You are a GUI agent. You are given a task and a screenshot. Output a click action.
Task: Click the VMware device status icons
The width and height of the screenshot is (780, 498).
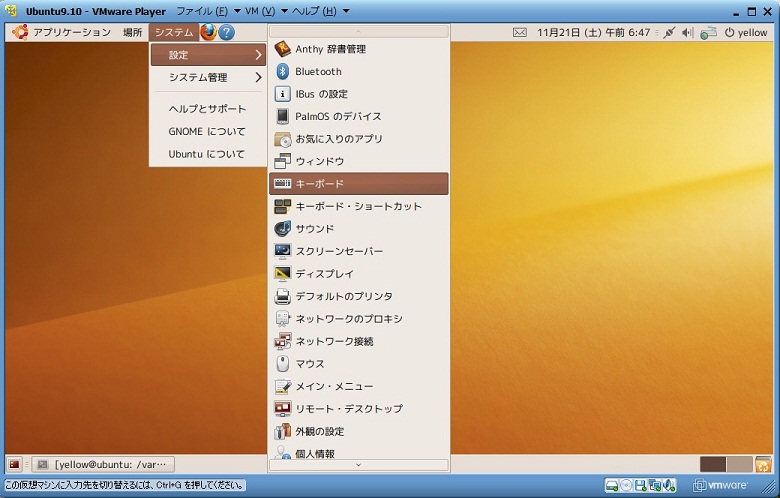point(641,485)
